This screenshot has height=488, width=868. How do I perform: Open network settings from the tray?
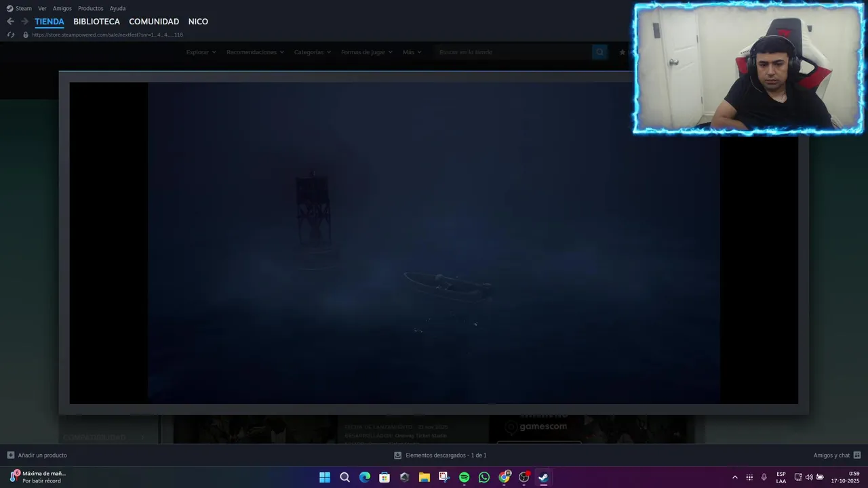coord(798,477)
